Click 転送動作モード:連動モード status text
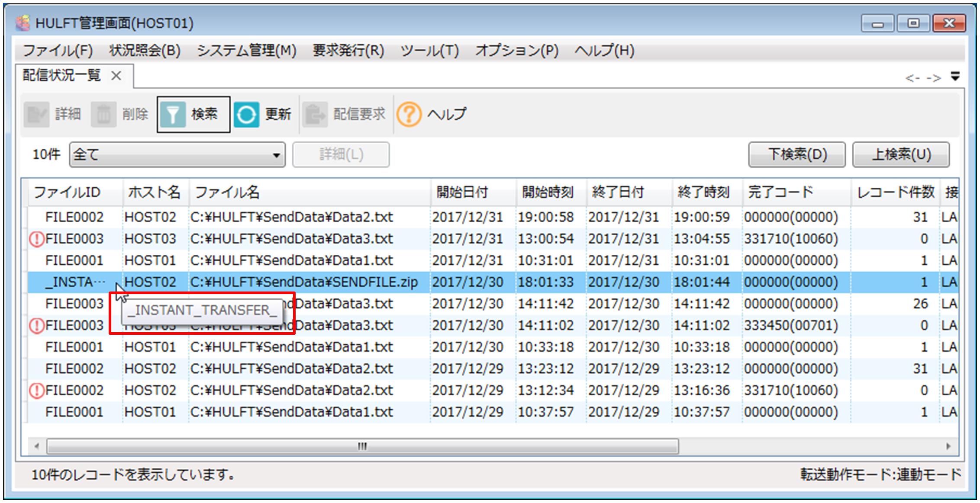The image size is (980, 503). point(880,475)
